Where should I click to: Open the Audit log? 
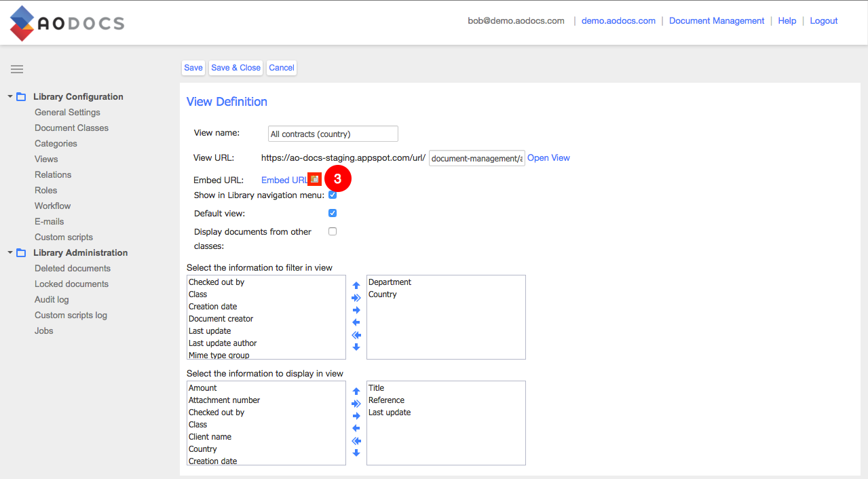[52, 300]
